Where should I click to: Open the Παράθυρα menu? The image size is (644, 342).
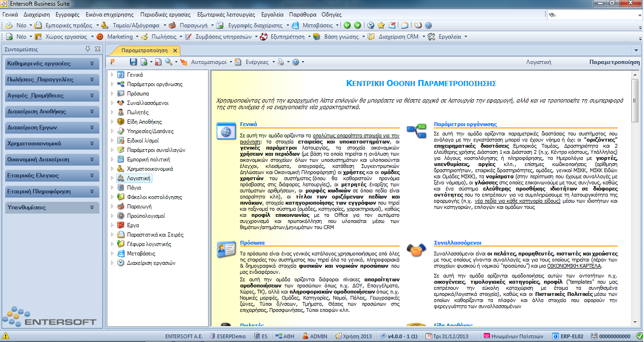pyautogui.click(x=303, y=15)
